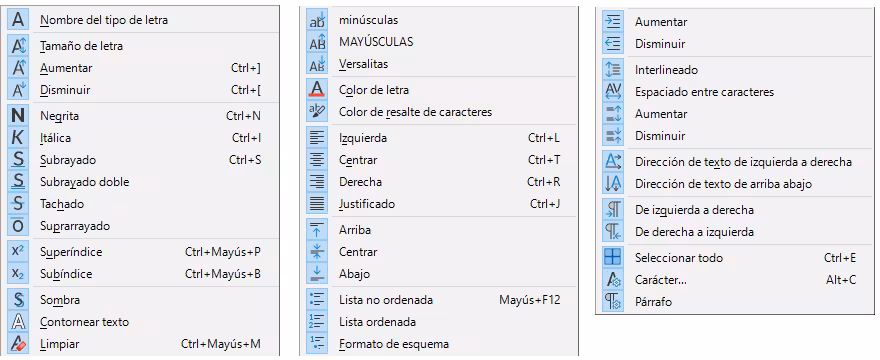The height and width of the screenshot is (360, 880).
Task: Click the Nombre del tipo de letra icon
Action: tap(19, 20)
